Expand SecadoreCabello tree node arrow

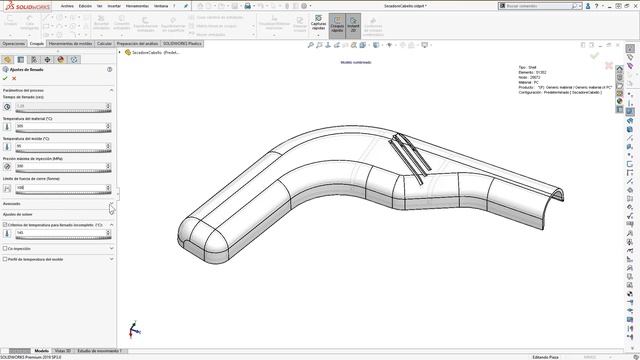[x=120, y=52]
